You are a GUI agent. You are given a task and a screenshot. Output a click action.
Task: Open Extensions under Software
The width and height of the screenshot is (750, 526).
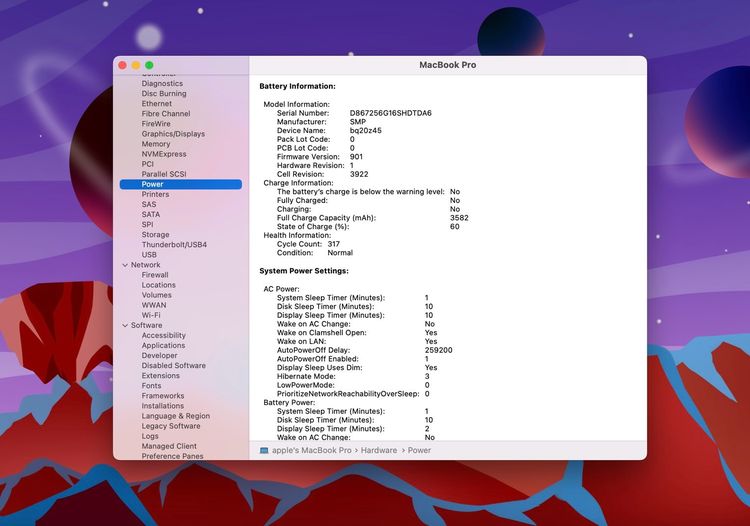click(161, 375)
